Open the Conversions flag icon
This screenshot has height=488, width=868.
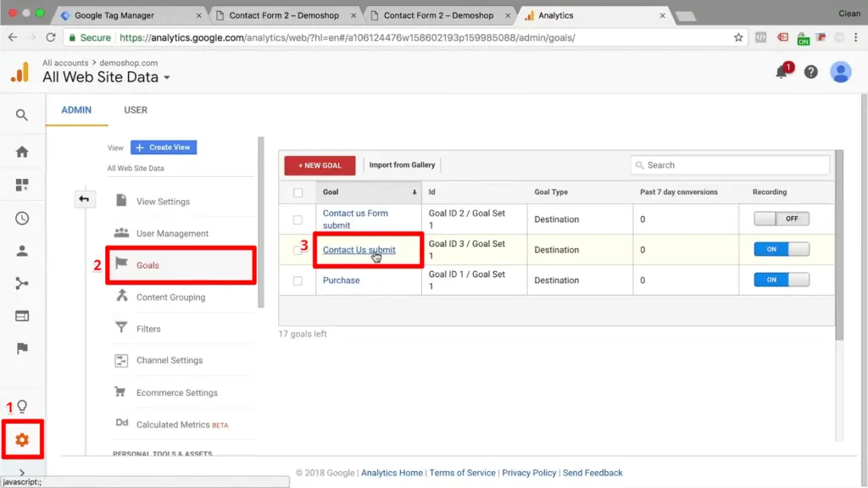point(22,347)
